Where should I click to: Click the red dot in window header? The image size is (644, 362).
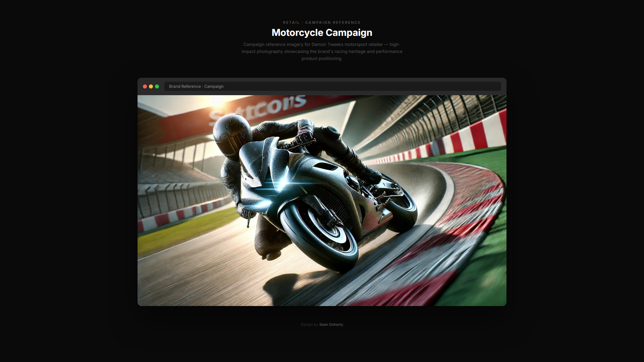(145, 86)
